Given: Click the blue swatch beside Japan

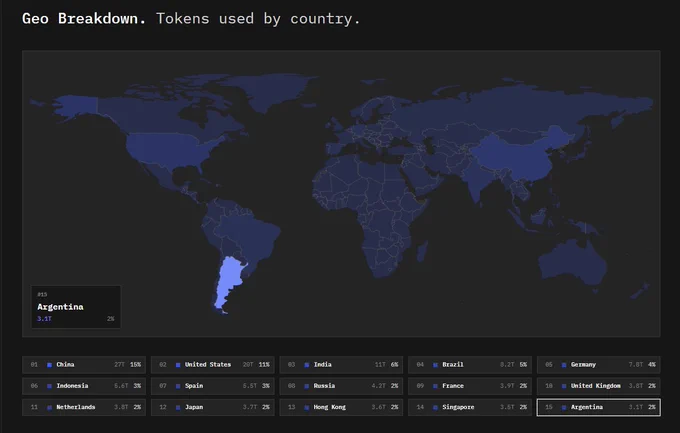Looking at the screenshot, I should [x=178, y=407].
